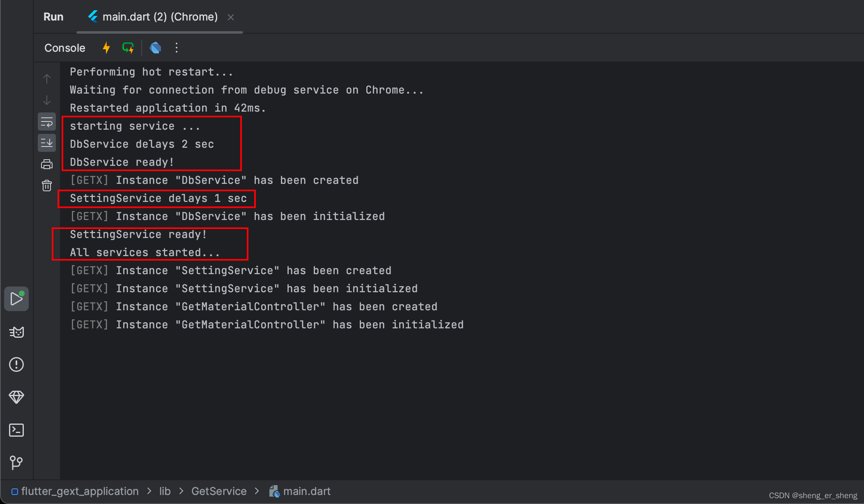Open Flutter DevTools via Dart icon
The width and height of the screenshot is (864, 504).
pos(155,48)
